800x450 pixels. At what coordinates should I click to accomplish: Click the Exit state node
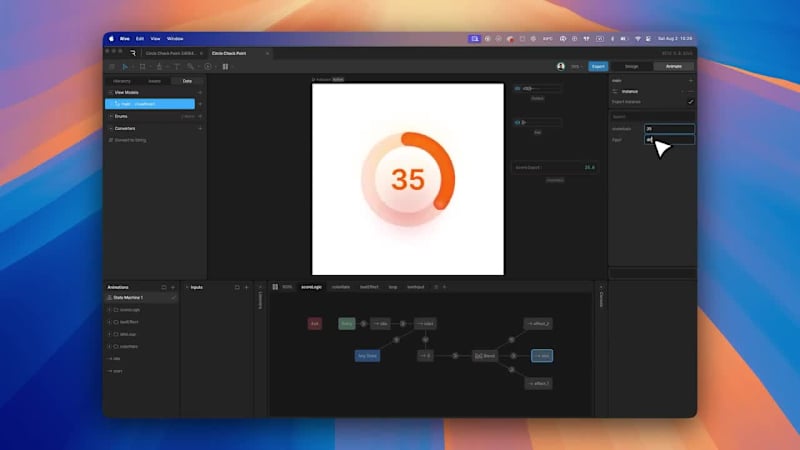315,323
